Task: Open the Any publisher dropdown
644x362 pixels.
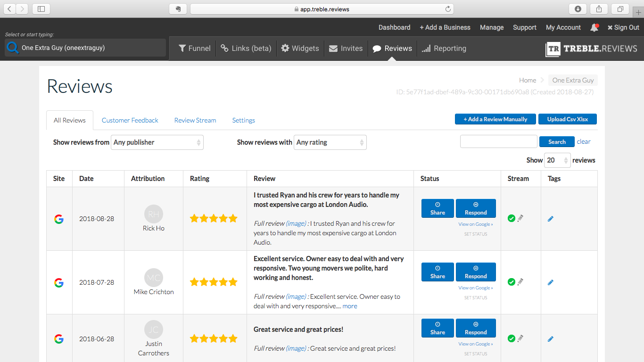Action: pos(157,142)
